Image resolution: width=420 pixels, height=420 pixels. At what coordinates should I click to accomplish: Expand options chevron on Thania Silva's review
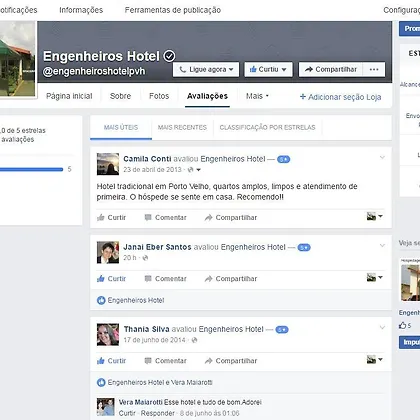382,327
